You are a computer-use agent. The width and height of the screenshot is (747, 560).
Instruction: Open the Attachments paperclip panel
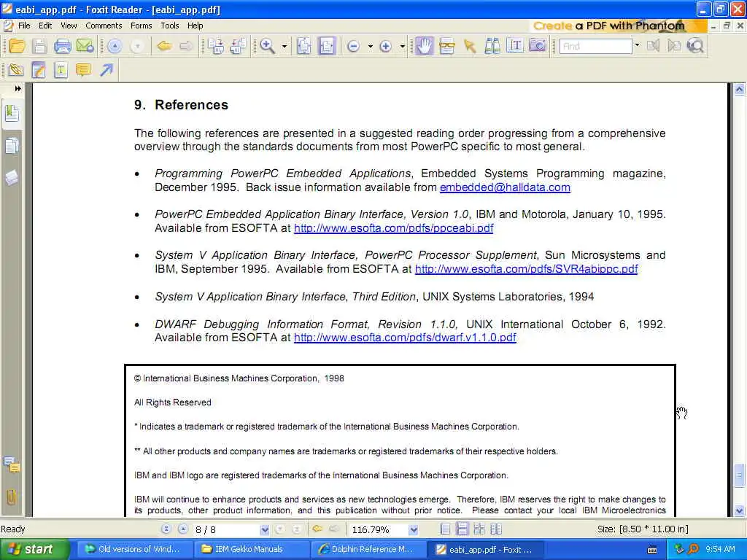(x=12, y=497)
